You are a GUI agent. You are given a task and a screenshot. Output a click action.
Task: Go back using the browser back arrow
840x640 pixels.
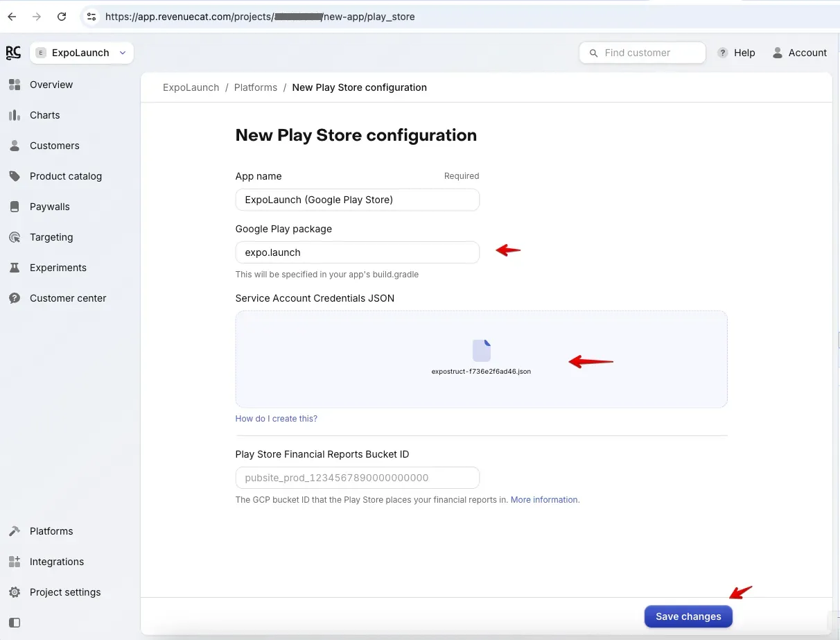[x=12, y=17]
